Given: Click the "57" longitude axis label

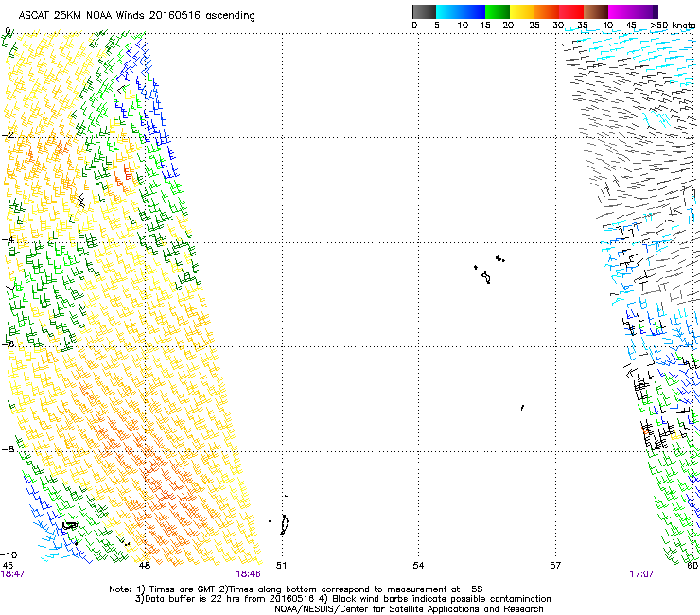Looking at the screenshot, I should pyautogui.click(x=555, y=566).
